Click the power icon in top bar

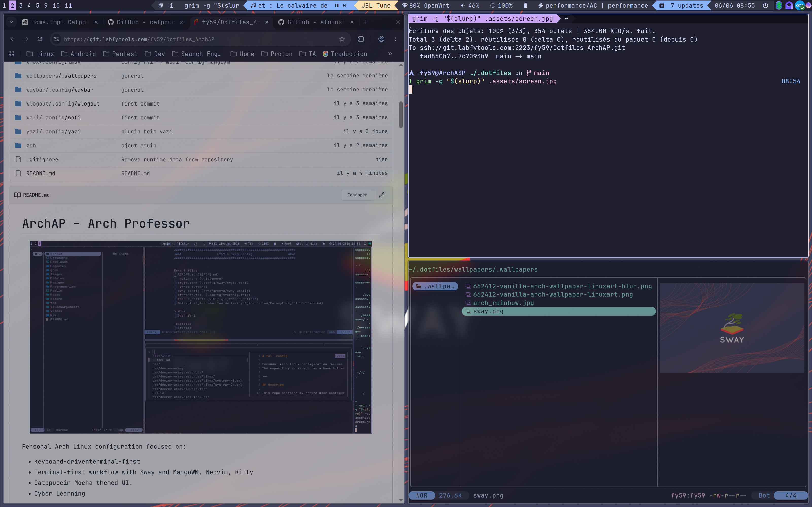[765, 5]
